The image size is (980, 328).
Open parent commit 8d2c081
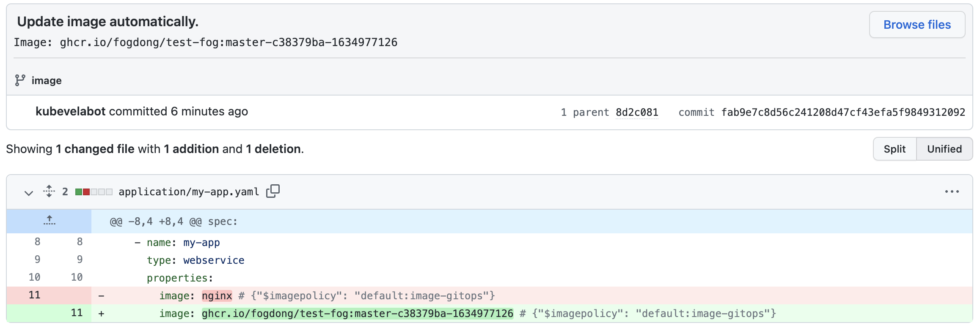[x=637, y=112]
